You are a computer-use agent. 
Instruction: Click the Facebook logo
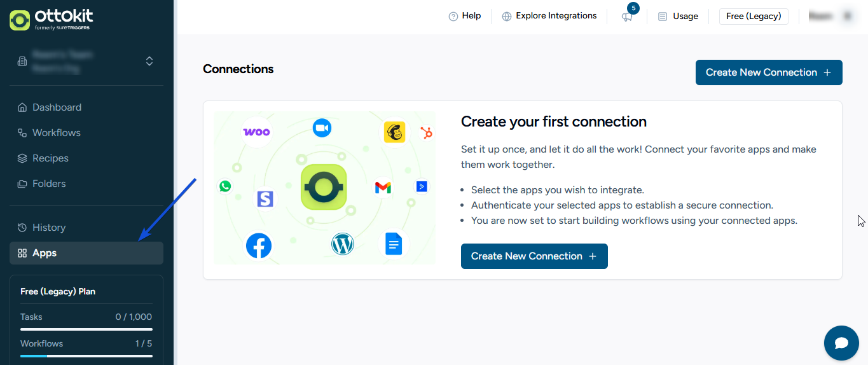coord(259,245)
